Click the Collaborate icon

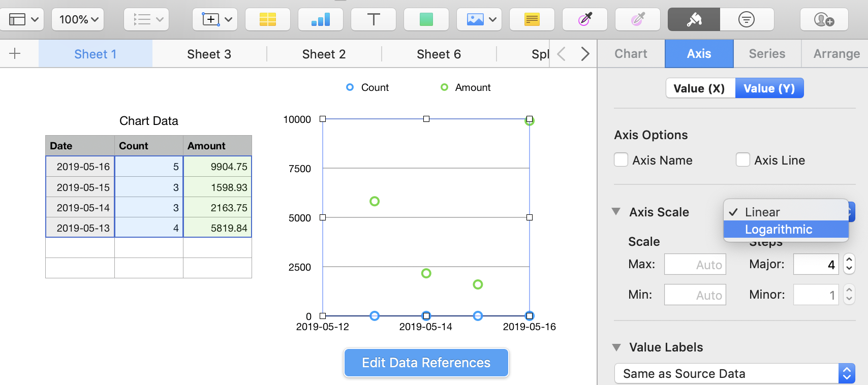point(824,20)
